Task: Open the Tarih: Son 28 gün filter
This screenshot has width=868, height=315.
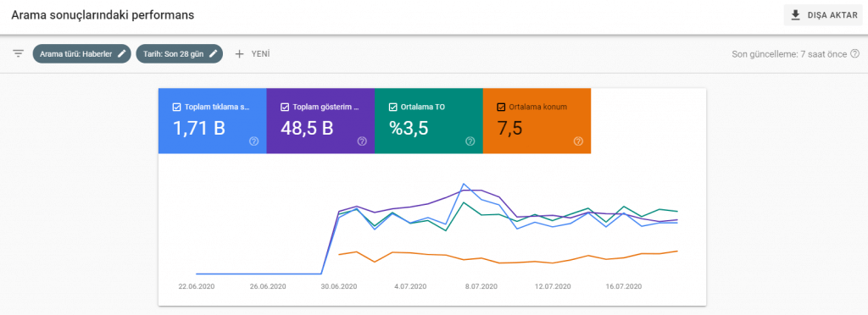Action: pos(180,53)
